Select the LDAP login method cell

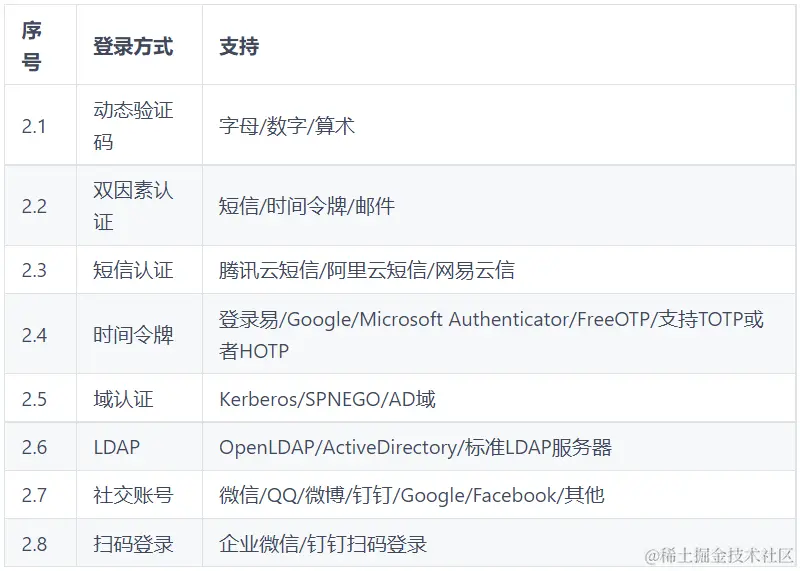click(x=139, y=446)
